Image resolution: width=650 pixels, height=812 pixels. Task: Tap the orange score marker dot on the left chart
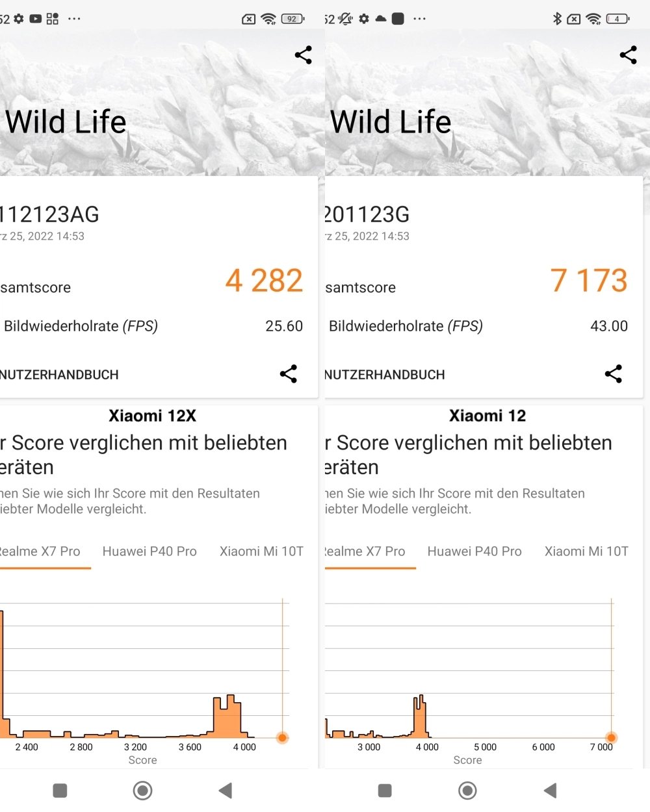click(x=282, y=737)
